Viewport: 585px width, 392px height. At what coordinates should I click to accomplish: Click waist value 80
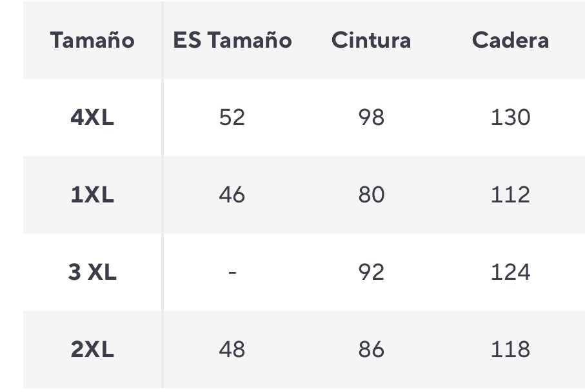[x=372, y=195]
